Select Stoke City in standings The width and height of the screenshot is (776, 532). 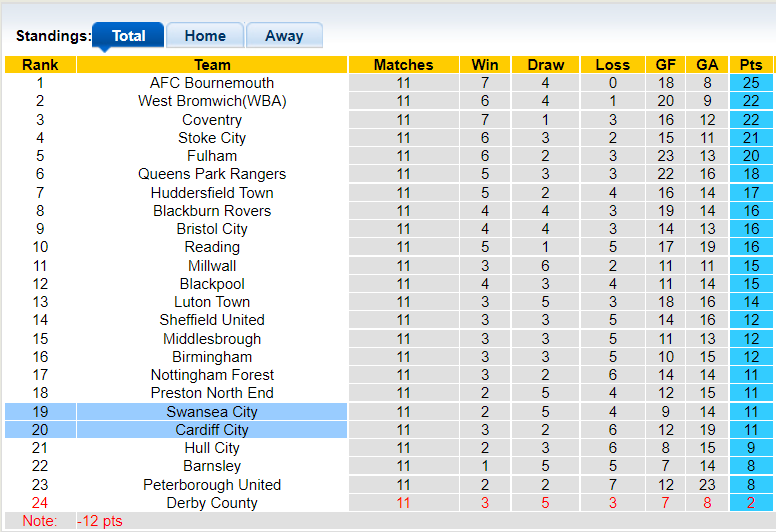pos(212,138)
